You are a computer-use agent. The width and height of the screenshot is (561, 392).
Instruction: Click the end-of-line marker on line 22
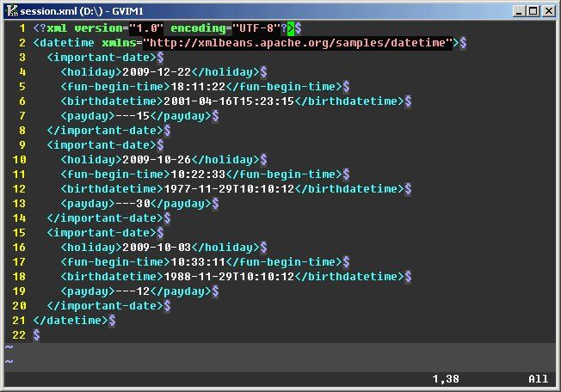tap(36, 336)
